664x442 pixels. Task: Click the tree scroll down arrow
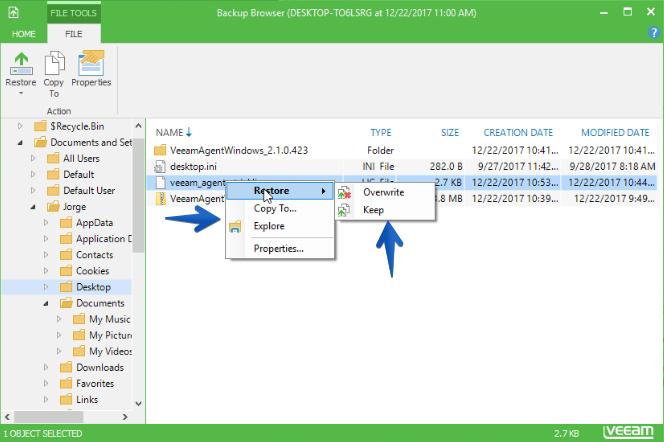click(138, 403)
